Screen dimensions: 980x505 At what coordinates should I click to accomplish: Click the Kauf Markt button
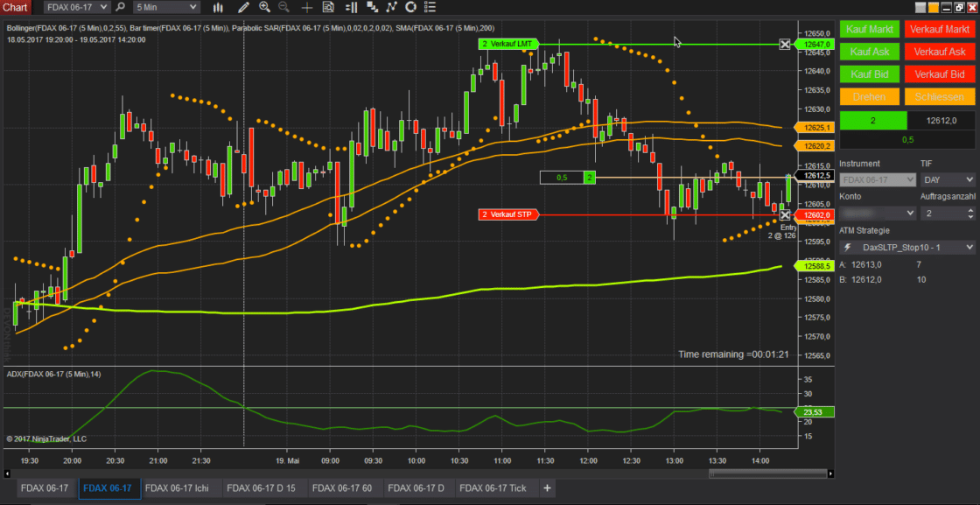point(869,29)
